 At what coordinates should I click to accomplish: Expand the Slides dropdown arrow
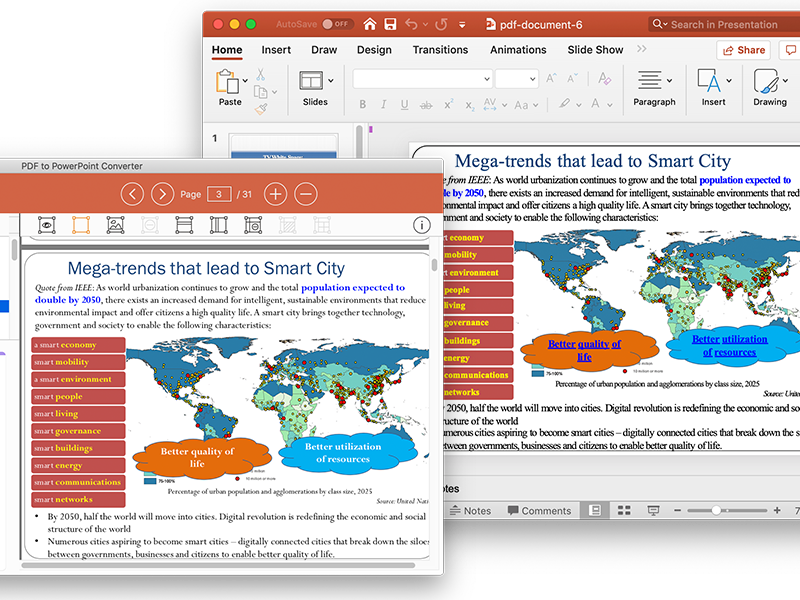tap(331, 81)
